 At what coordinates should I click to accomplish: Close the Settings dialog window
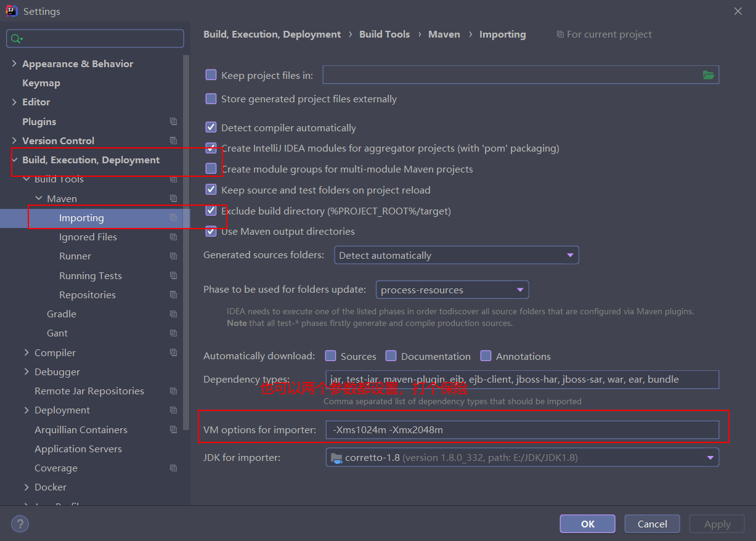click(738, 11)
